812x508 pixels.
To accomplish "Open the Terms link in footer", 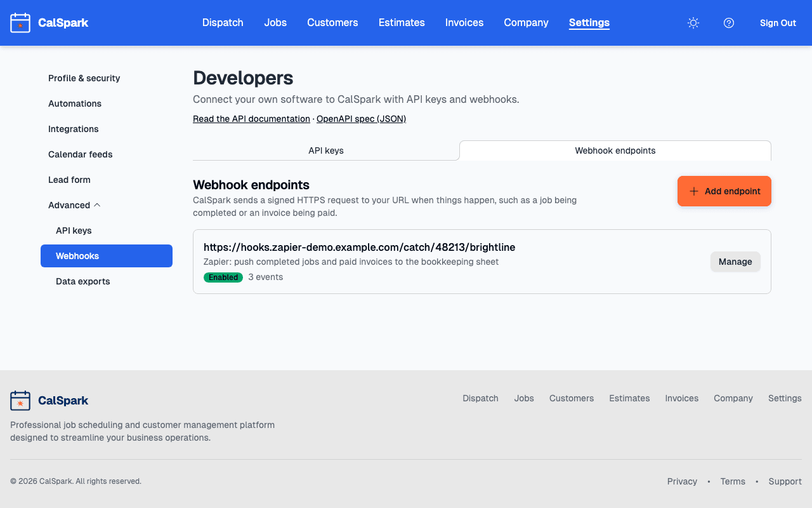I will tap(733, 481).
